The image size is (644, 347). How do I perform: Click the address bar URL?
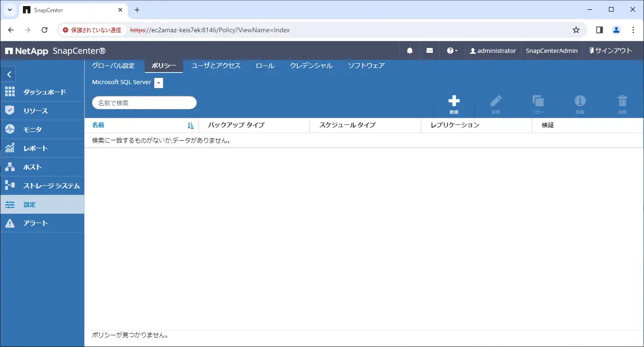point(210,30)
